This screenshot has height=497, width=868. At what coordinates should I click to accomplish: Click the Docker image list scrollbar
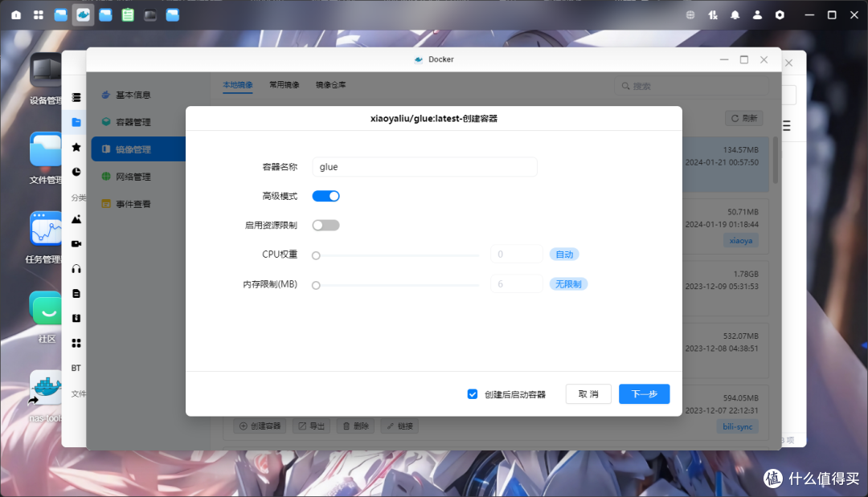click(x=776, y=160)
